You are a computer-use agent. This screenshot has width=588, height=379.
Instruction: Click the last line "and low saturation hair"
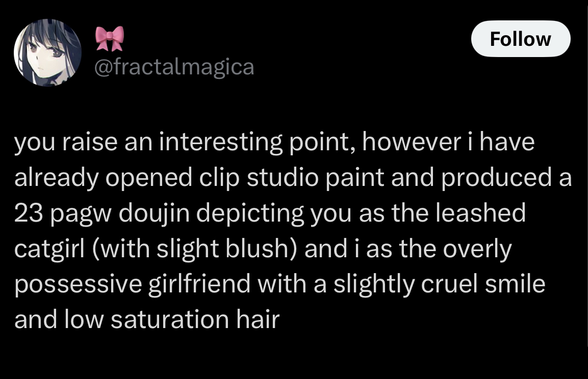tap(147, 319)
